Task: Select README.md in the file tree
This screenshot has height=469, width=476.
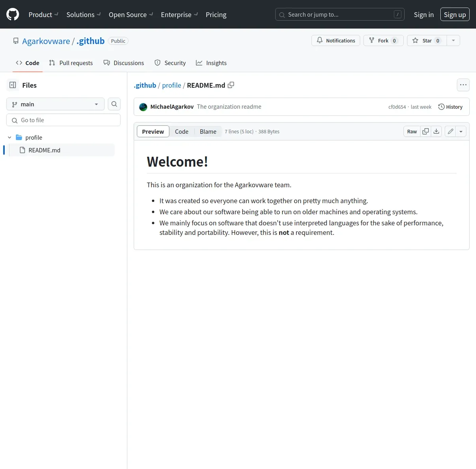Action: point(62,150)
